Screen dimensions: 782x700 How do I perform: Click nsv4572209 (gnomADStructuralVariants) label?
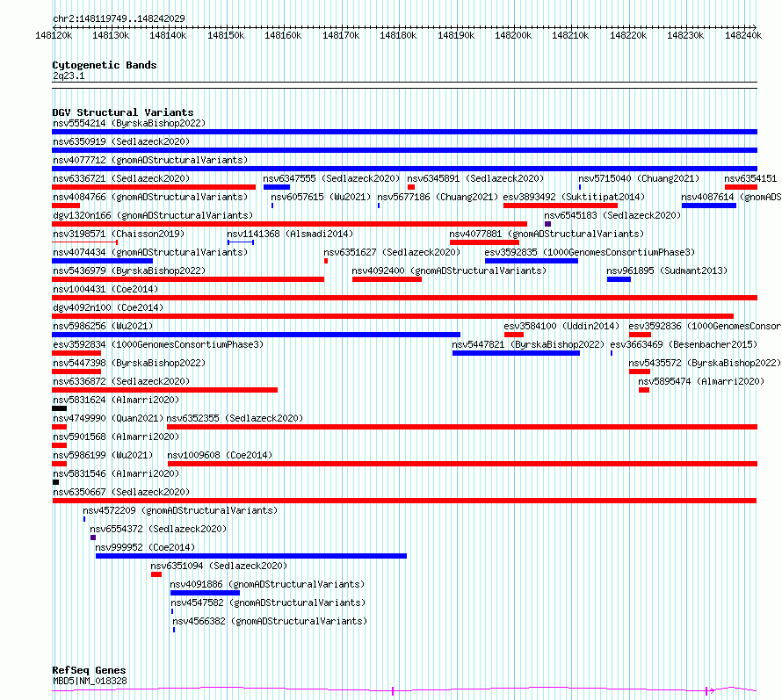pyautogui.click(x=180, y=510)
